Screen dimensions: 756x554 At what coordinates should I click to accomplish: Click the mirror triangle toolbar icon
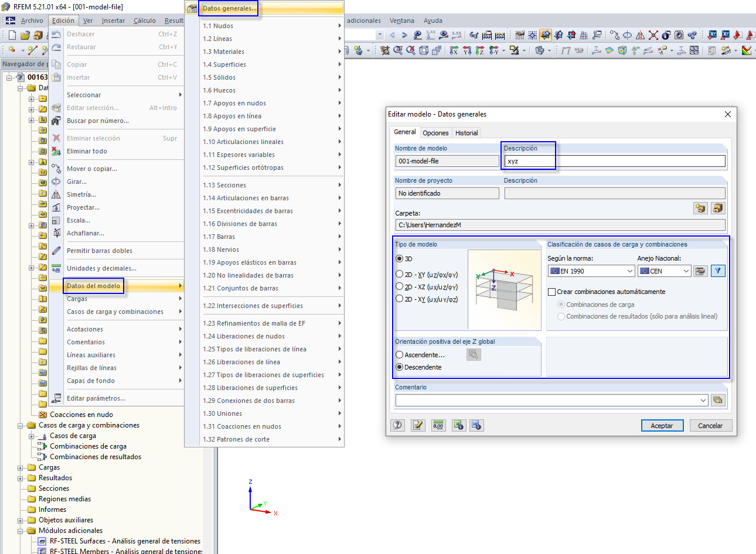point(640,35)
